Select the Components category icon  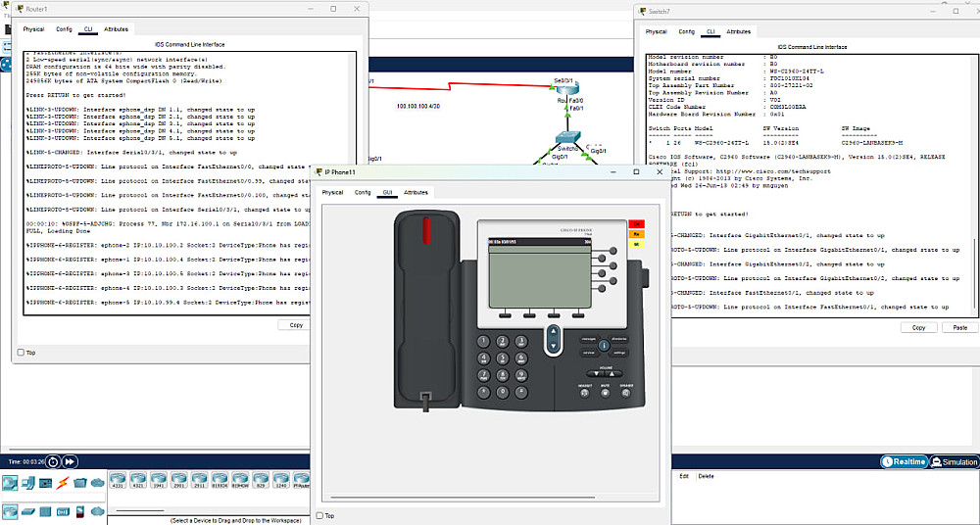[46, 483]
